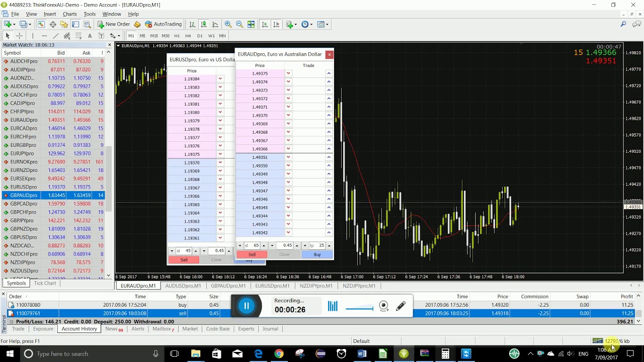Select the M5 timeframe
Screen dimensions: 644x362
(142, 36)
